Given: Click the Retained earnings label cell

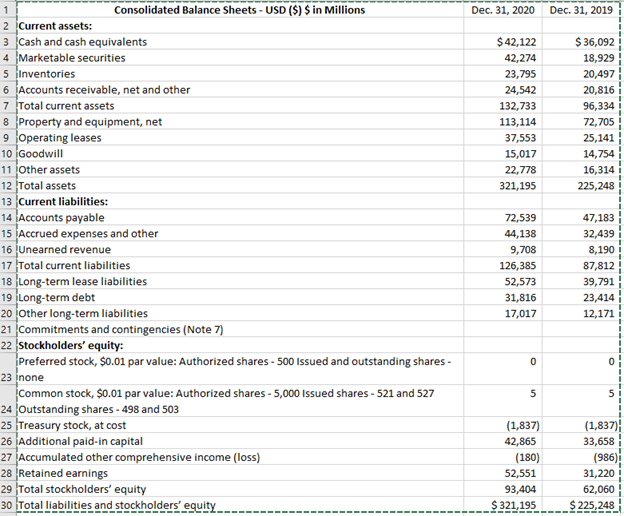Looking at the screenshot, I should coord(240,473).
